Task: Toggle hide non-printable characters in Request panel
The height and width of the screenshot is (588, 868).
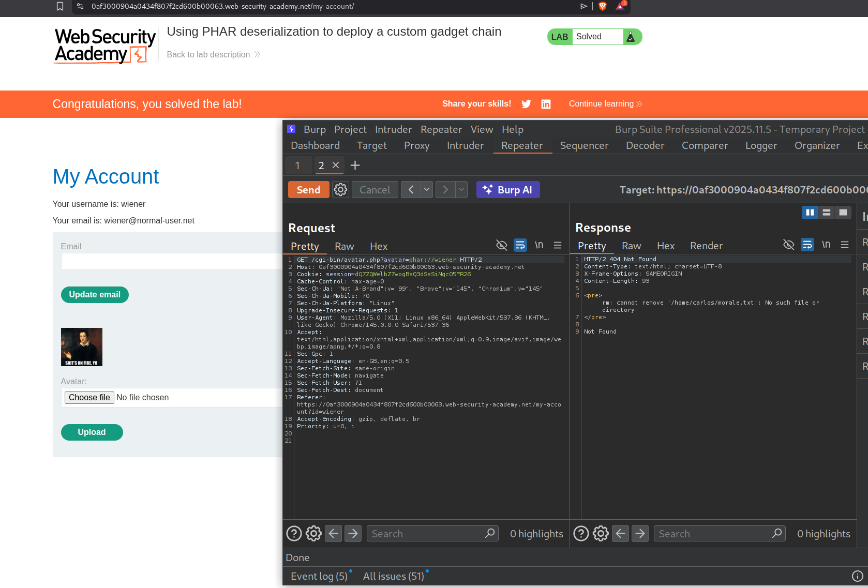Action: tap(501, 245)
